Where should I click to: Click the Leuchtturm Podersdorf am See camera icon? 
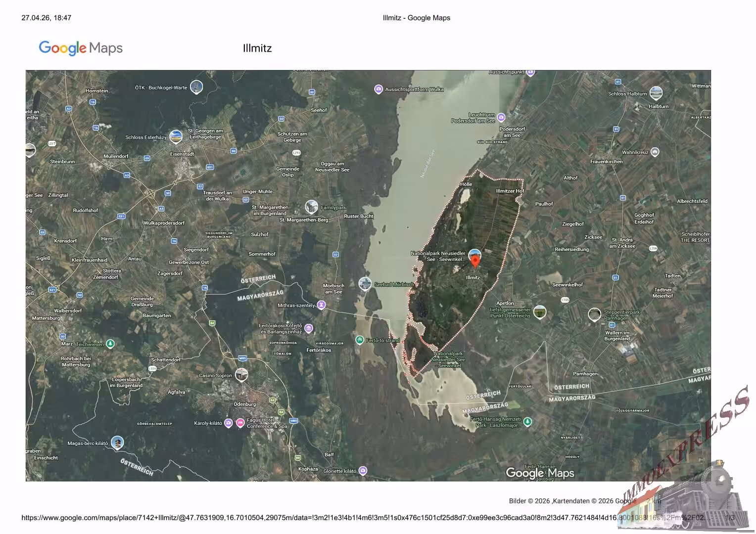tap(501, 117)
